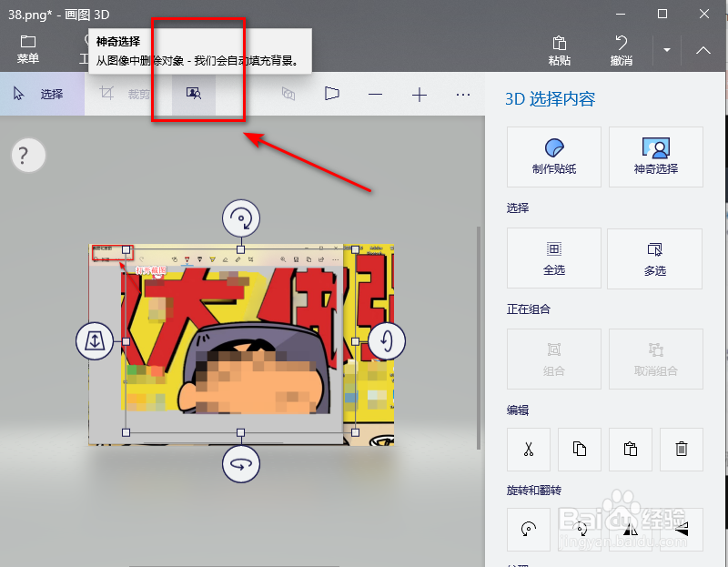Click the rotate left icon under 旋转和翻转
728x567 pixels.
pyautogui.click(x=529, y=529)
